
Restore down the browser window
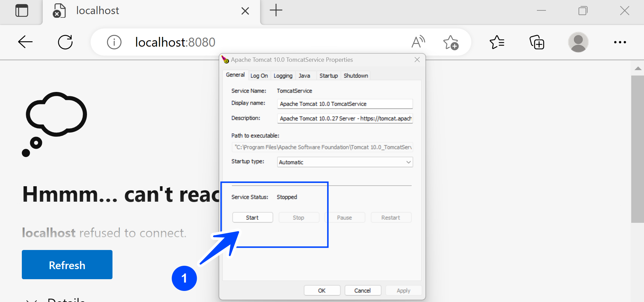tap(583, 11)
